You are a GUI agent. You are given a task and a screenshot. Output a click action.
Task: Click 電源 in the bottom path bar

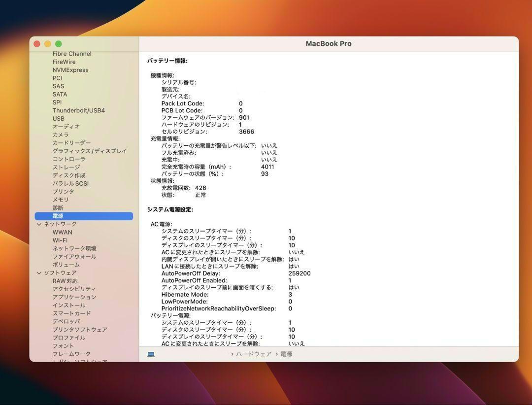286,354
